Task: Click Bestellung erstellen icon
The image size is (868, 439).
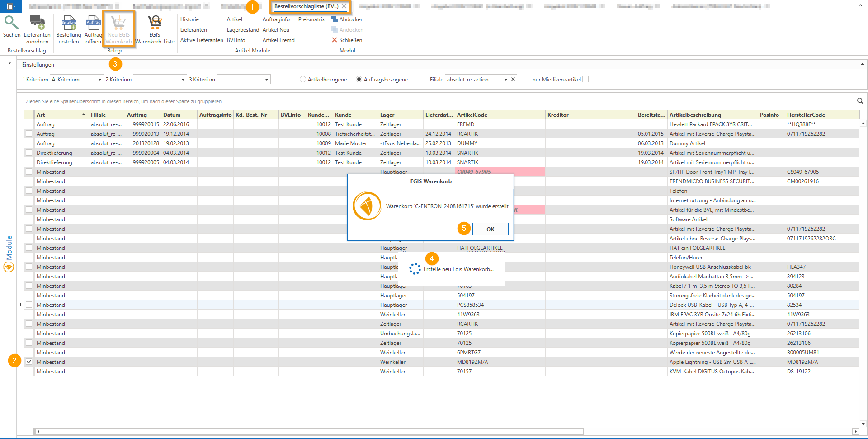Action: [x=69, y=22]
